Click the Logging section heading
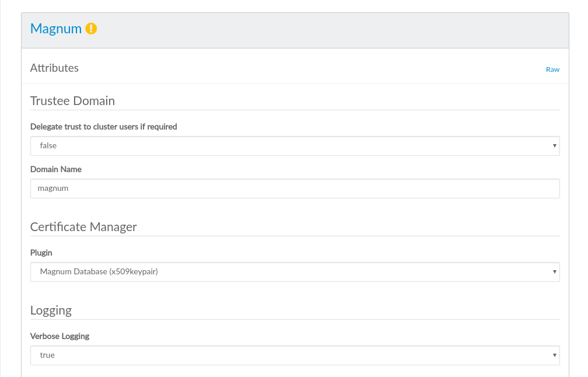Image resolution: width=588 pixels, height=377 pixels. click(51, 310)
